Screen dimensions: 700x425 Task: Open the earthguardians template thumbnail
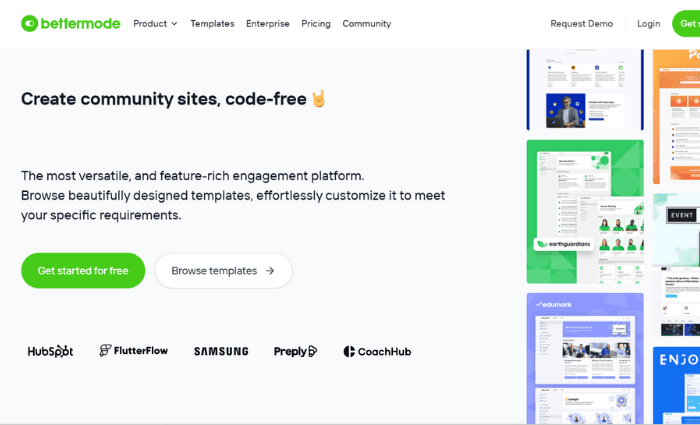tap(585, 212)
